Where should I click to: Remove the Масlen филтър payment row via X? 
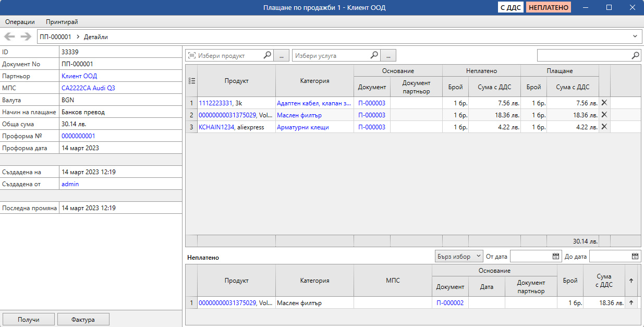(604, 115)
